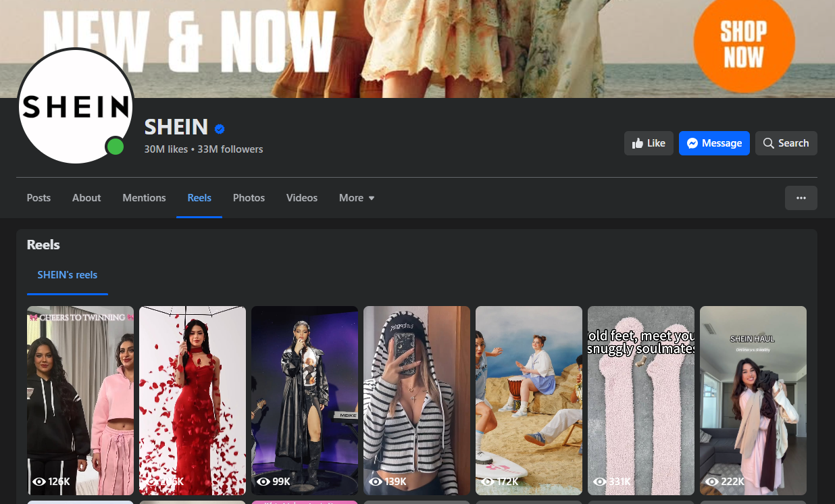Image resolution: width=835 pixels, height=504 pixels.
Task: Click the eye icon on the beach drum reel
Action: pyautogui.click(x=487, y=482)
